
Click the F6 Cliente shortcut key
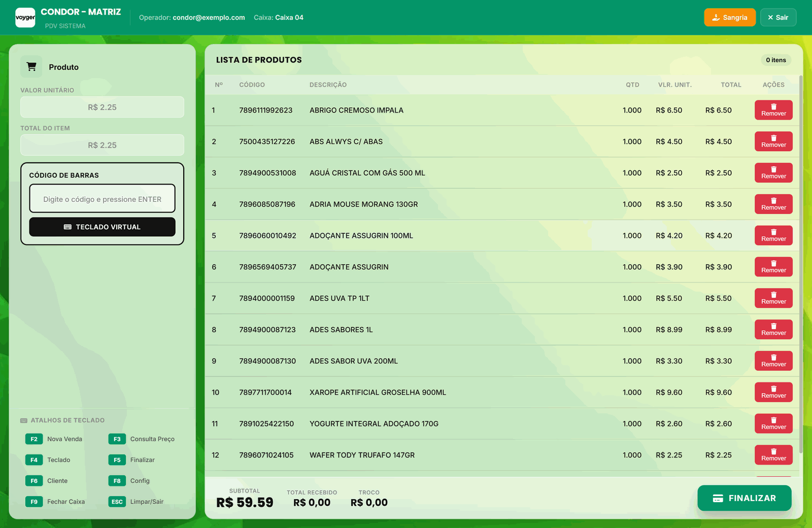[x=34, y=481]
